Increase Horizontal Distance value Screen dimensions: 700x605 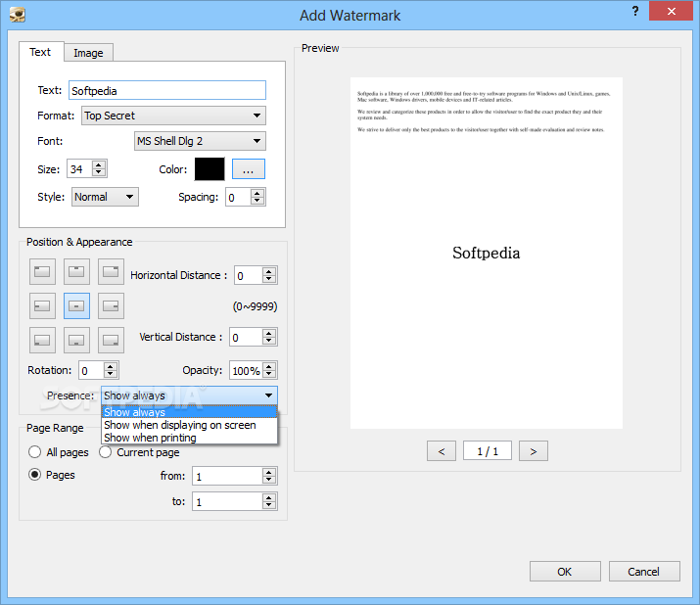point(269,271)
